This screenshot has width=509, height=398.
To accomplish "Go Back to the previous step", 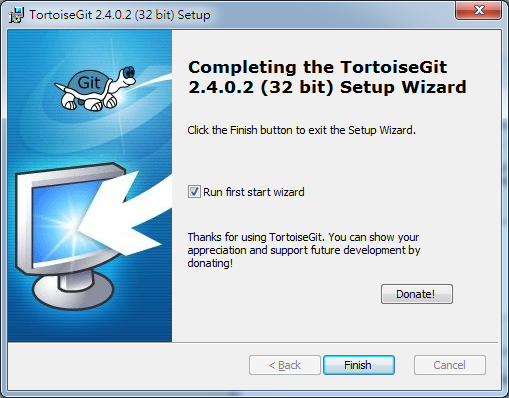I will (x=285, y=365).
